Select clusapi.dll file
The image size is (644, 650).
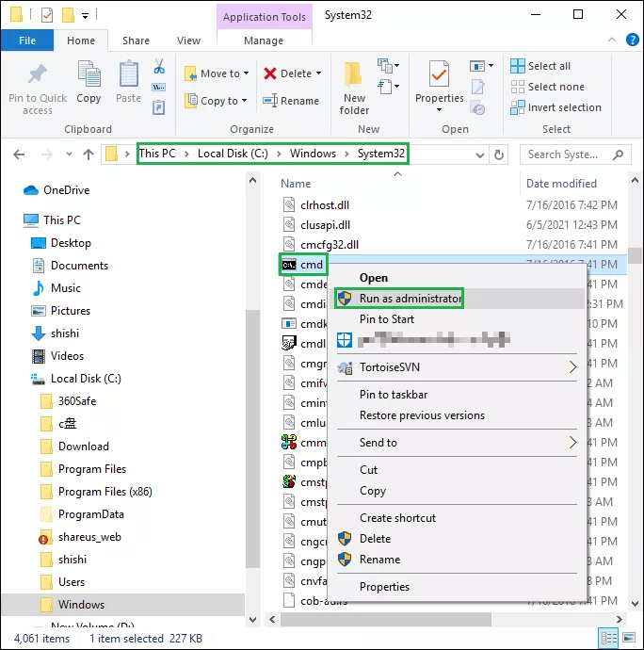click(326, 225)
